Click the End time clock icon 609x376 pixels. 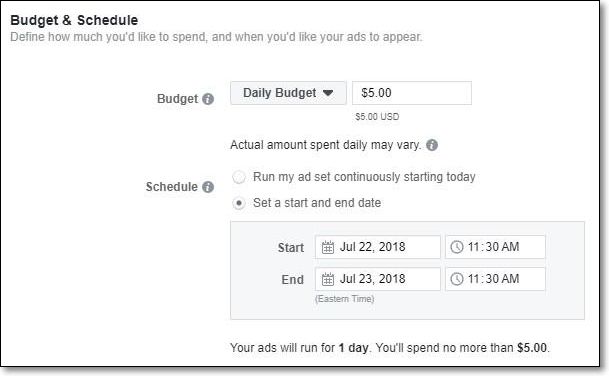pos(457,279)
